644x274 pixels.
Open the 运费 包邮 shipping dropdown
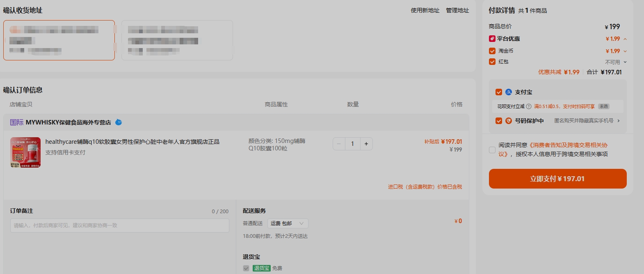pos(288,223)
